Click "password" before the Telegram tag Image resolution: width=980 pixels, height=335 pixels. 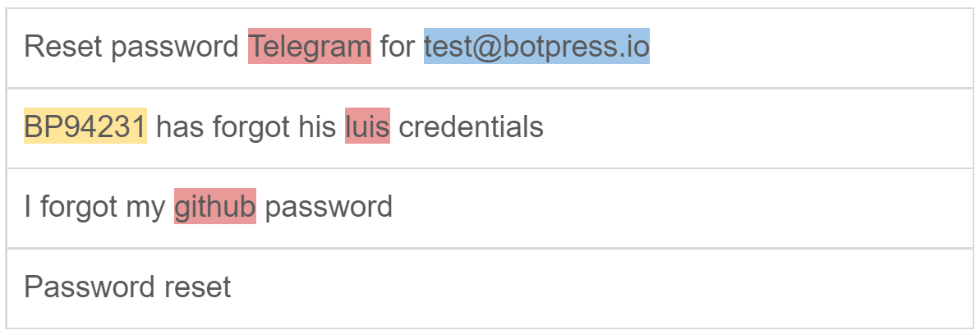point(174,47)
